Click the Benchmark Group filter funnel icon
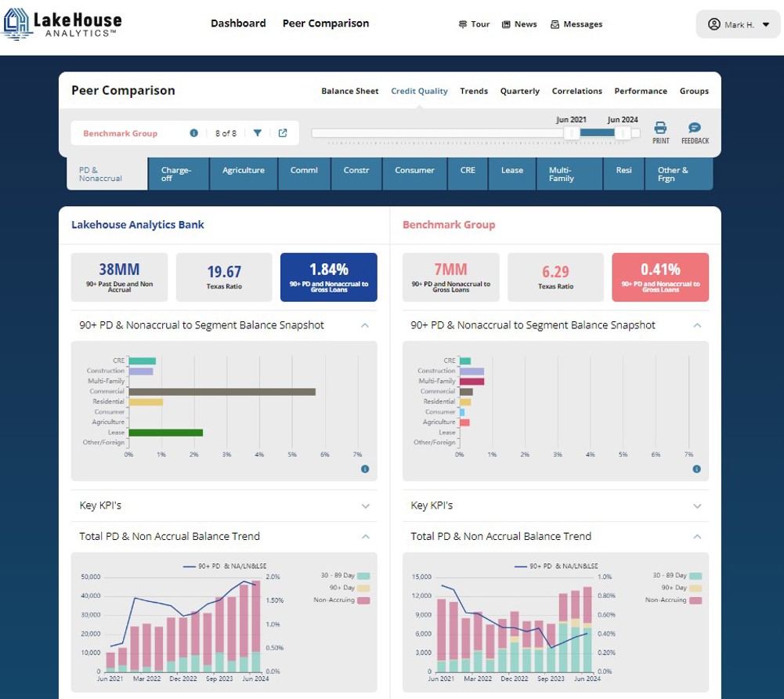784x699 pixels. [257, 133]
